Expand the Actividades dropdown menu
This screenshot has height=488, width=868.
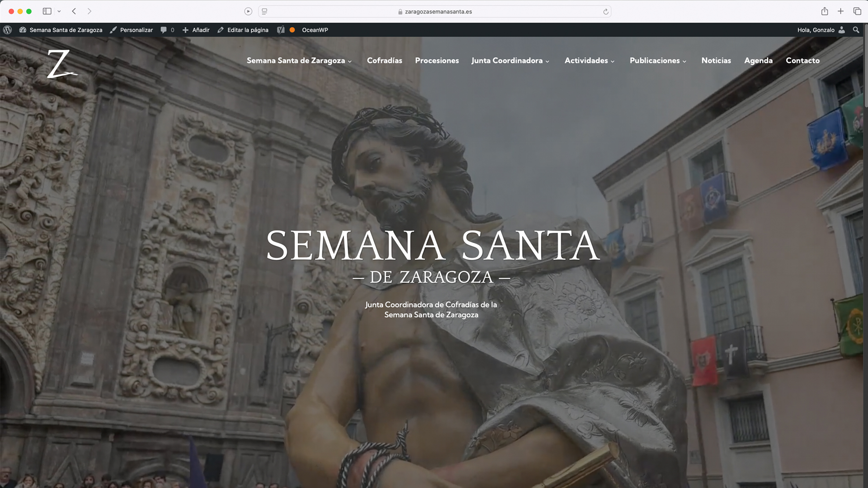613,61
